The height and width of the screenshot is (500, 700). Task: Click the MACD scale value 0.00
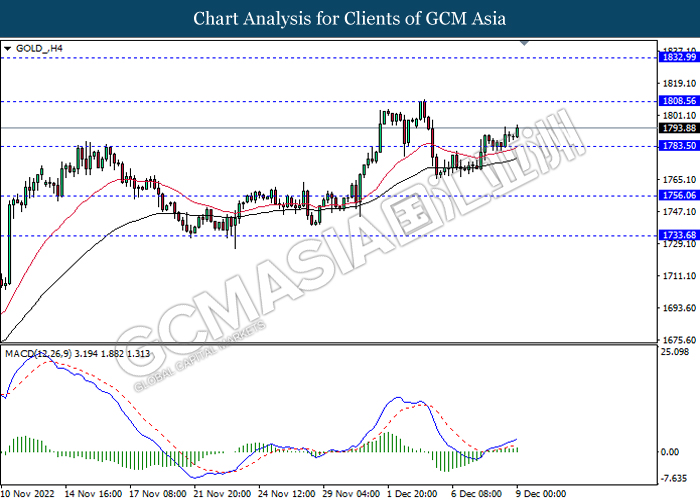(x=670, y=452)
